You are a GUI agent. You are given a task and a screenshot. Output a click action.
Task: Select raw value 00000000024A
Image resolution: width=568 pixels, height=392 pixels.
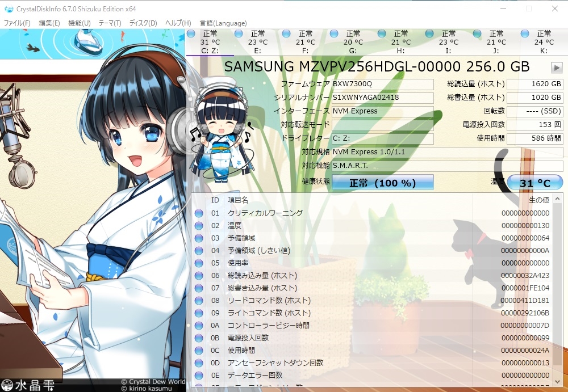coord(525,351)
